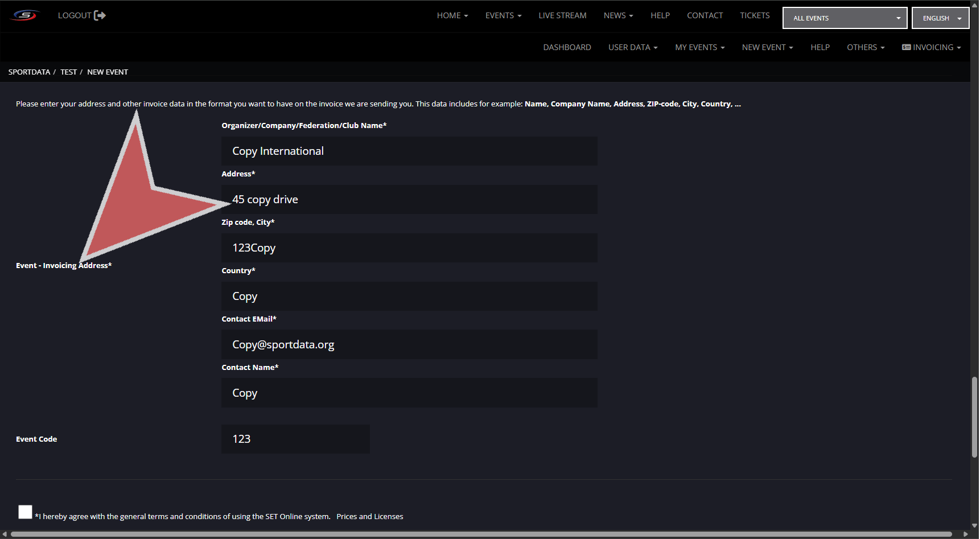980x539 pixels.
Task: Expand the New Event dropdown menu
Action: [767, 47]
